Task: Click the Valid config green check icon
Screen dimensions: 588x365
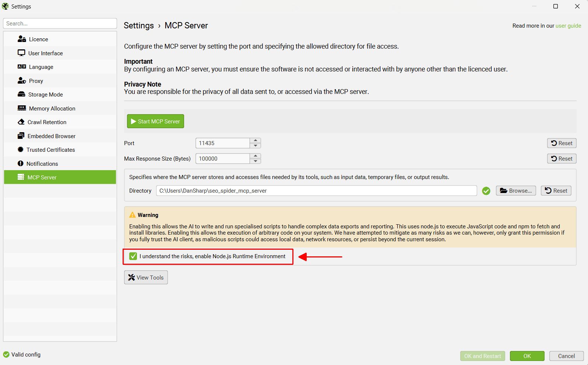Action: pos(6,354)
